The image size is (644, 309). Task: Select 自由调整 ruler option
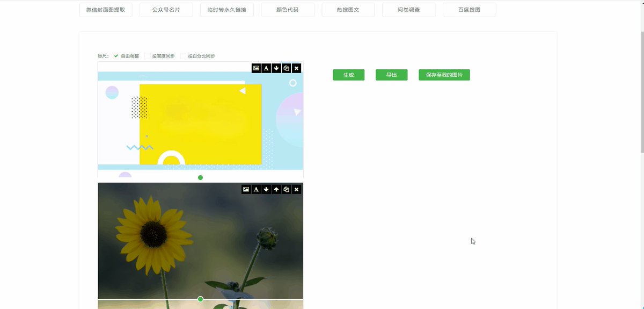(x=126, y=56)
